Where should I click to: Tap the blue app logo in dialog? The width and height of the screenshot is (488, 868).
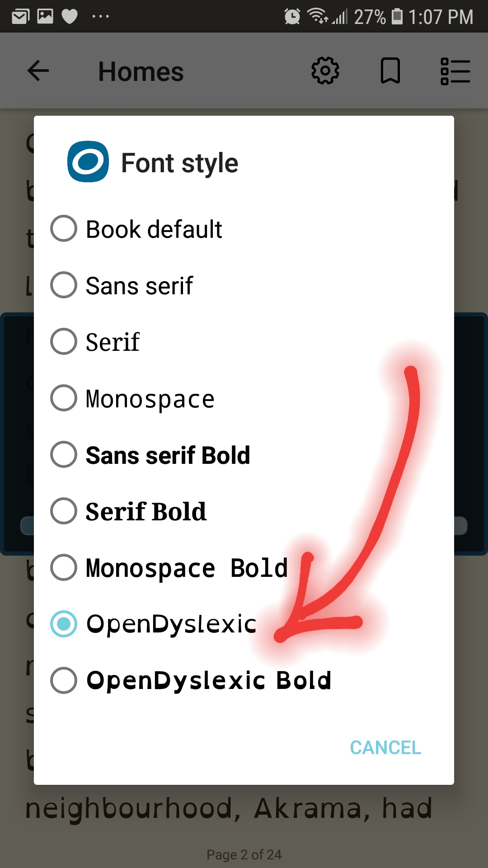pos(88,162)
